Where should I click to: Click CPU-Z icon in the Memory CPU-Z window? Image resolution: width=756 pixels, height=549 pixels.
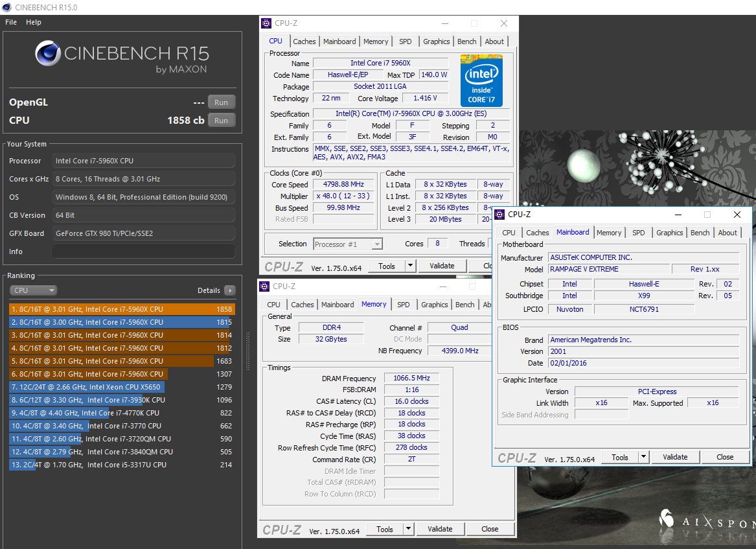pos(264,286)
